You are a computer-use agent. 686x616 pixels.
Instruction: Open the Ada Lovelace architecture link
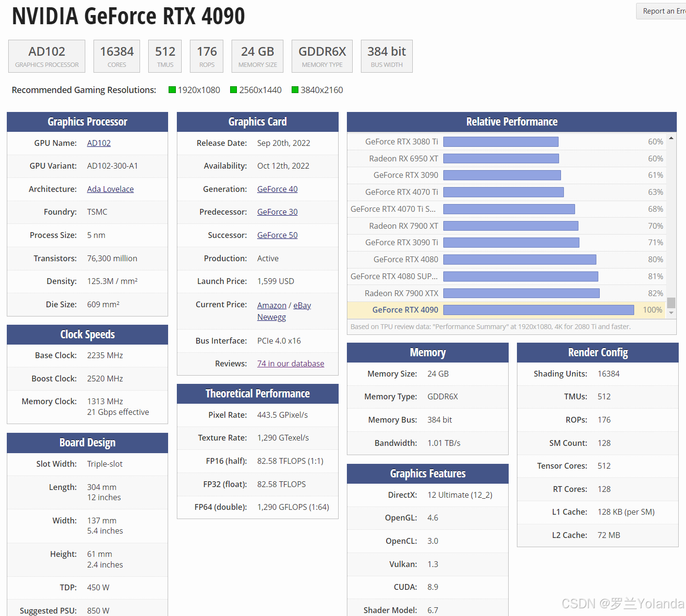point(110,189)
